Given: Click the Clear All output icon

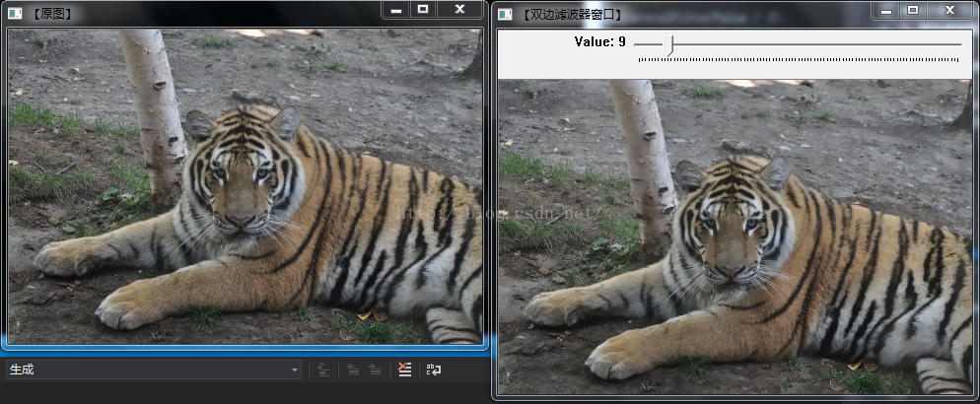Looking at the screenshot, I should click(404, 370).
